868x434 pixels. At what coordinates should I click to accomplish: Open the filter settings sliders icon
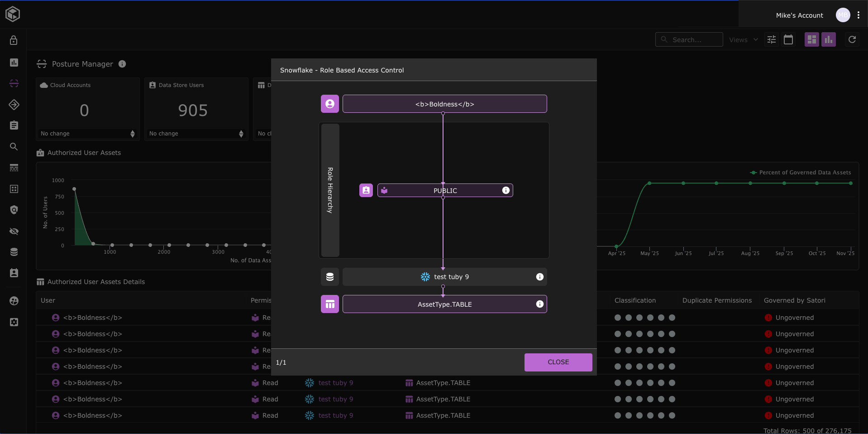point(772,40)
